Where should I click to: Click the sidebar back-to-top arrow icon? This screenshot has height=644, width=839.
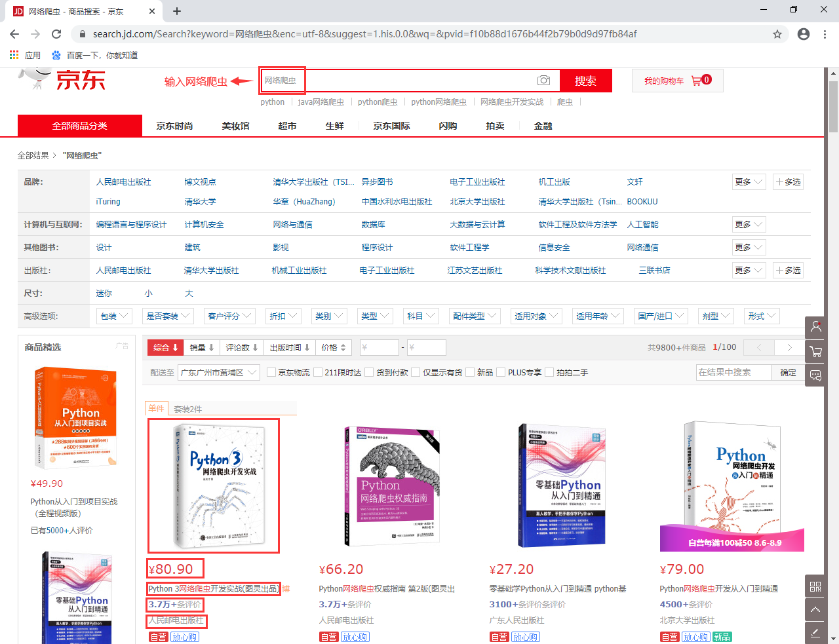pyautogui.click(x=815, y=610)
